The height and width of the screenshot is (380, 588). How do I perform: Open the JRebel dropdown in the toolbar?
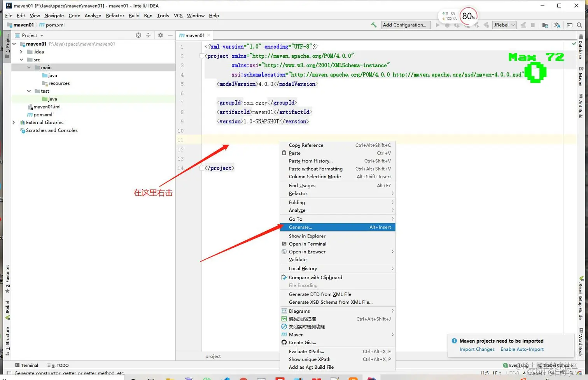(504, 25)
